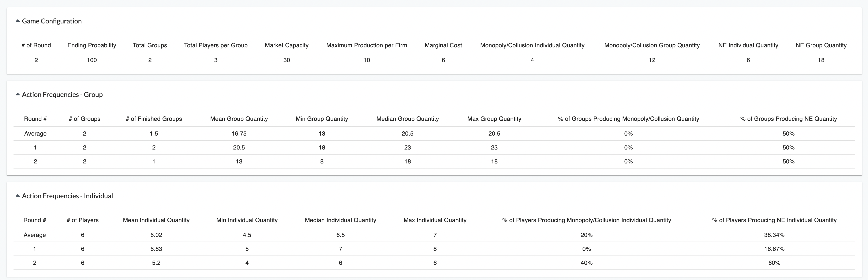Screen dimensions: 868x280
Task: Click '% of Groups Producing NE Quantity' header
Action: pyautogui.click(x=789, y=119)
